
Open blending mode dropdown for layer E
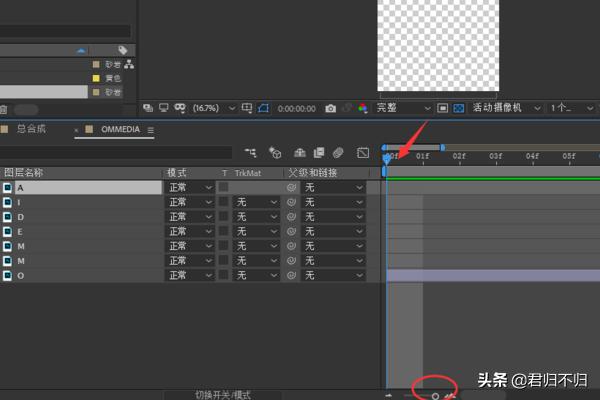(x=190, y=232)
